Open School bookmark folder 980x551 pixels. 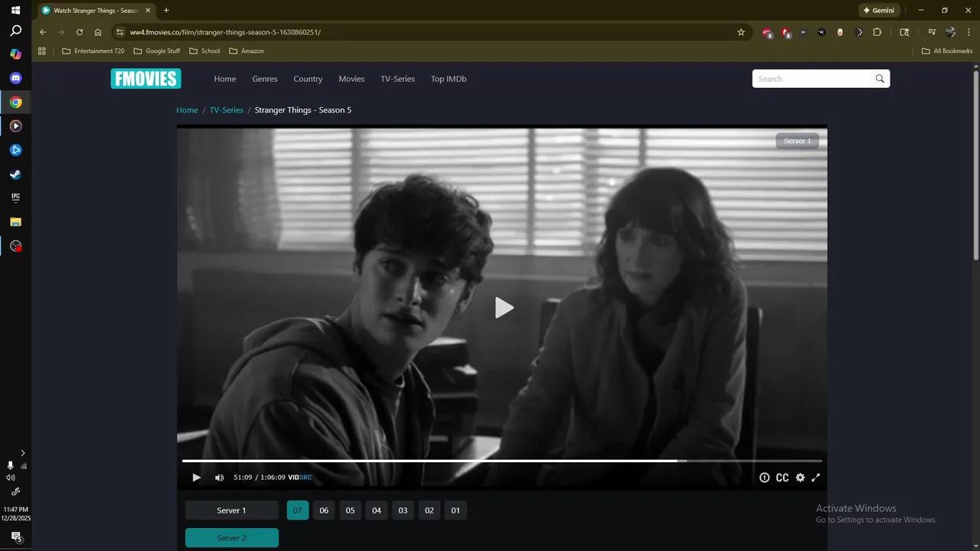204,51
